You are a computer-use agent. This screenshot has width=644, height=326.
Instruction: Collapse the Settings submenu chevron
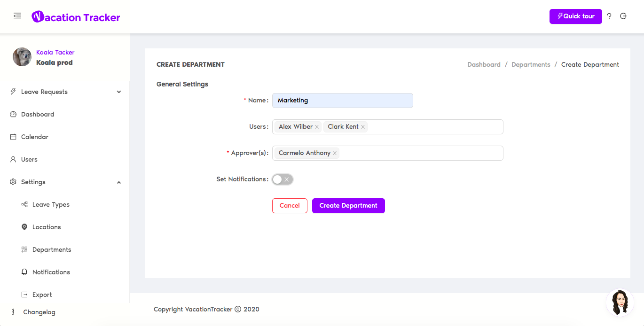[x=119, y=182]
